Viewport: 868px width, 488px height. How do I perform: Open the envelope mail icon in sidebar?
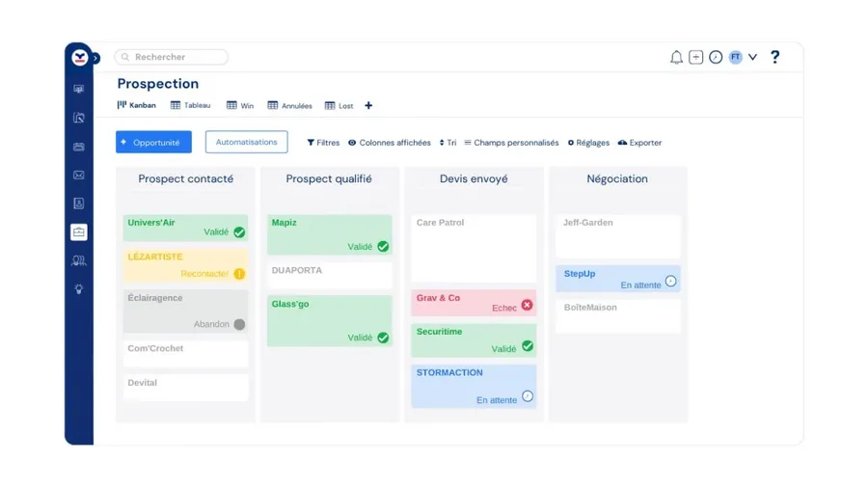pyautogui.click(x=79, y=176)
